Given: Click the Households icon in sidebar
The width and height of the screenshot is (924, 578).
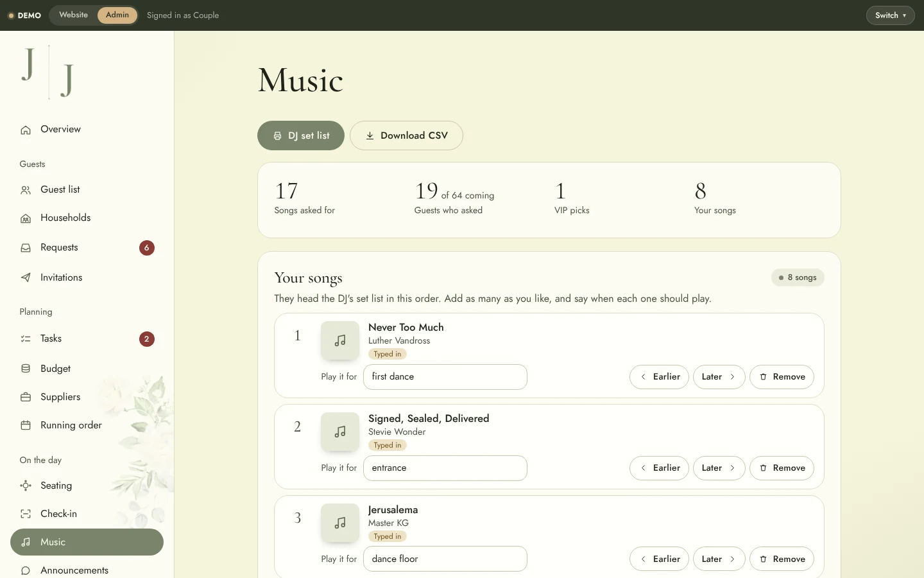Looking at the screenshot, I should (x=26, y=218).
